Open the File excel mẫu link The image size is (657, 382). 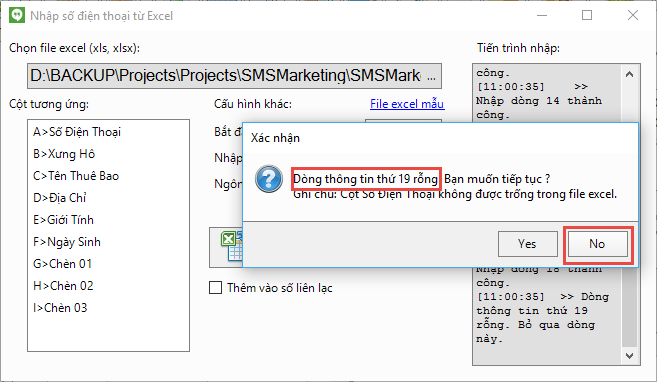(x=407, y=104)
